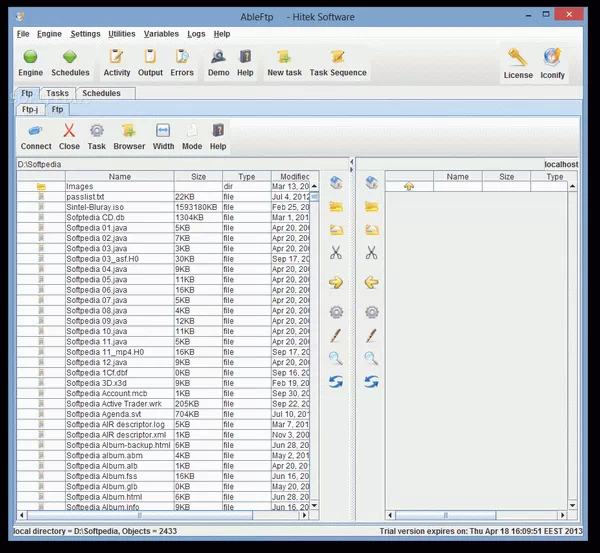Click remote pane Size column header

506,176
